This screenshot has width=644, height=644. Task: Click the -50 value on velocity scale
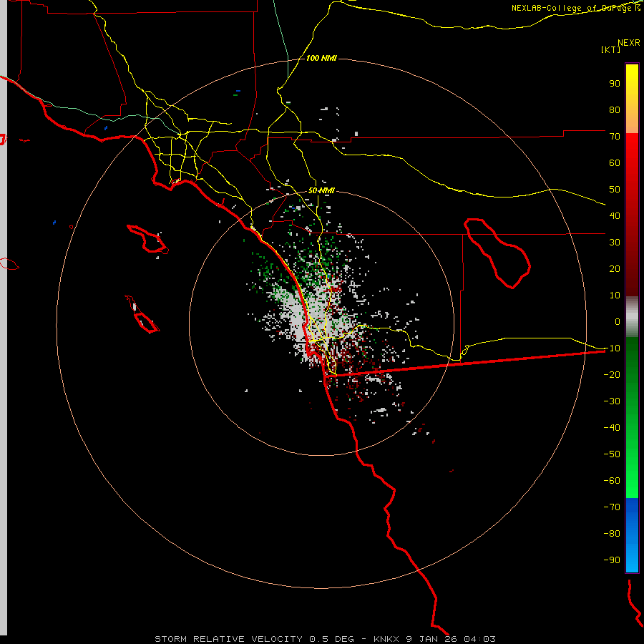(612, 454)
